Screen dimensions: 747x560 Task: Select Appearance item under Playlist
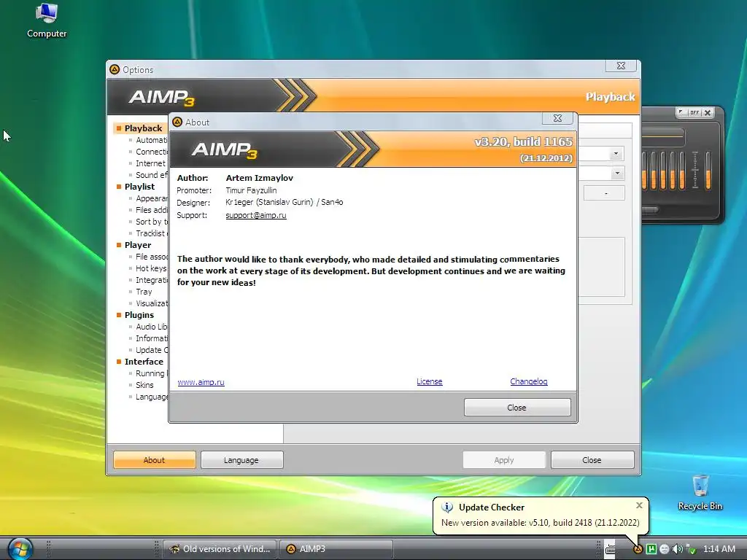point(152,198)
